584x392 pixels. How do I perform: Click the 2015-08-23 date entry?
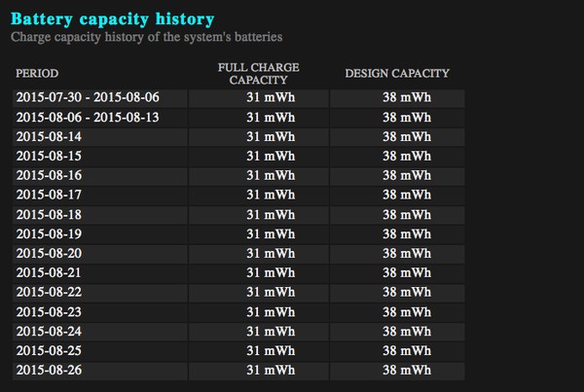click(x=49, y=311)
